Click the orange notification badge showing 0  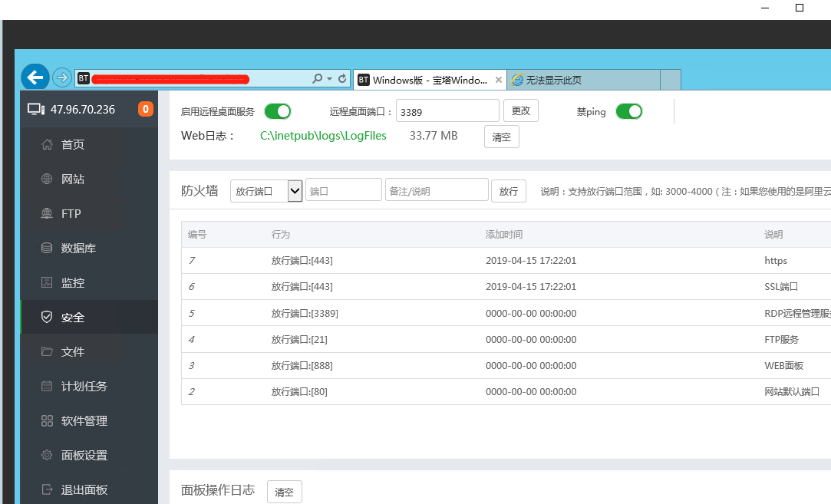[x=146, y=109]
